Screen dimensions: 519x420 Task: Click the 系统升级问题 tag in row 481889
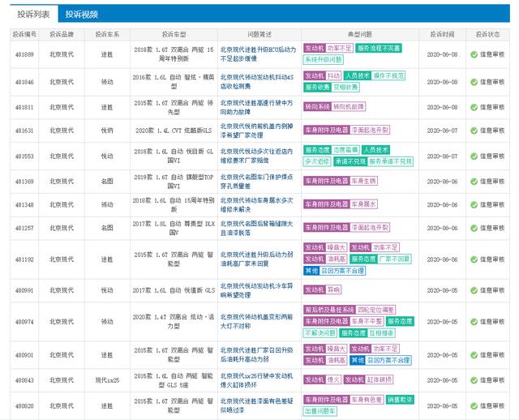click(x=323, y=60)
